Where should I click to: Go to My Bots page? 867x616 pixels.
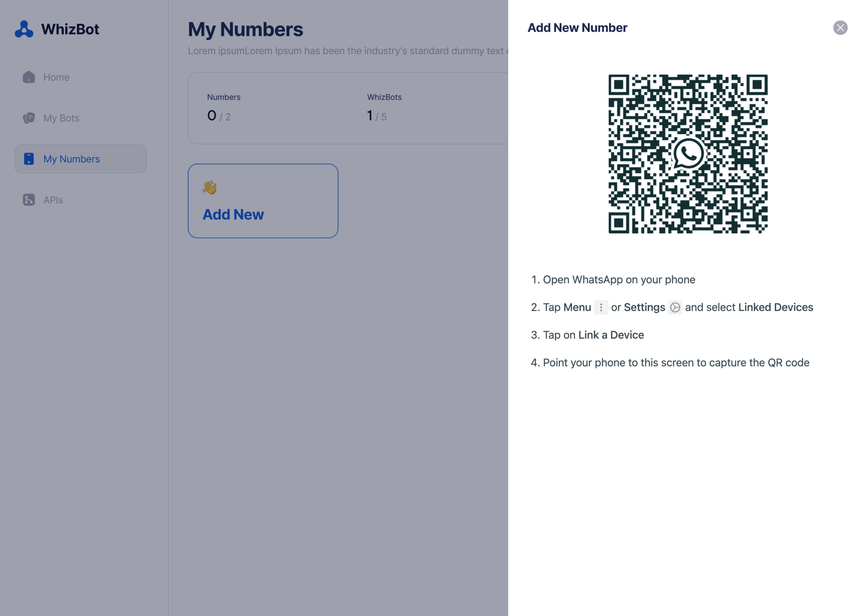[x=61, y=118]
